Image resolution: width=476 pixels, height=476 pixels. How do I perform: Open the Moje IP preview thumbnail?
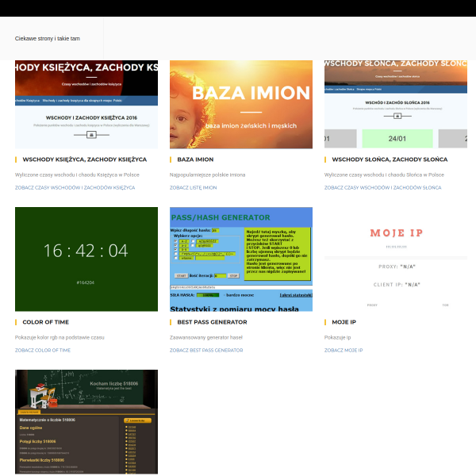[396, 259]
